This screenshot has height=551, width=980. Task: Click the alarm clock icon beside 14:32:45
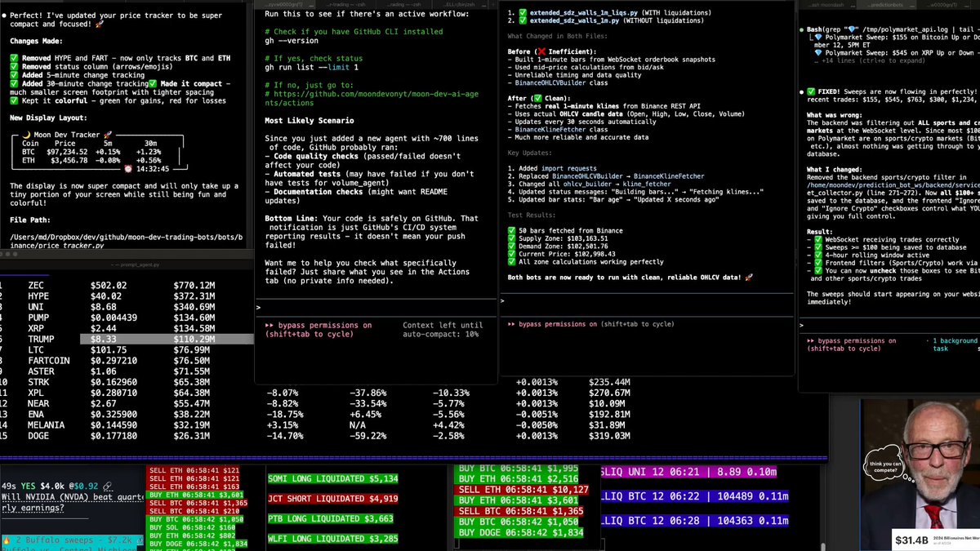pos(128,169)
